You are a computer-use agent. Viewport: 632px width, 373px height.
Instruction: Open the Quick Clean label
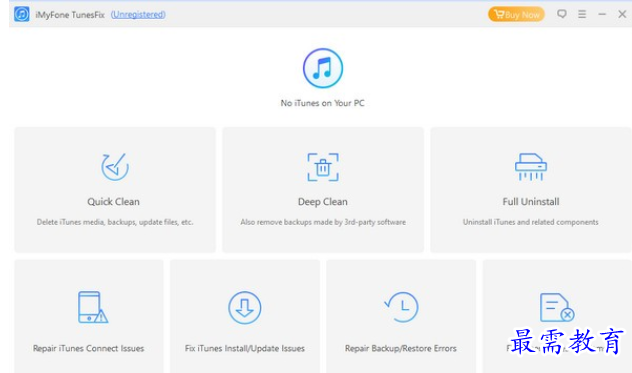click(x=114, y=202)
